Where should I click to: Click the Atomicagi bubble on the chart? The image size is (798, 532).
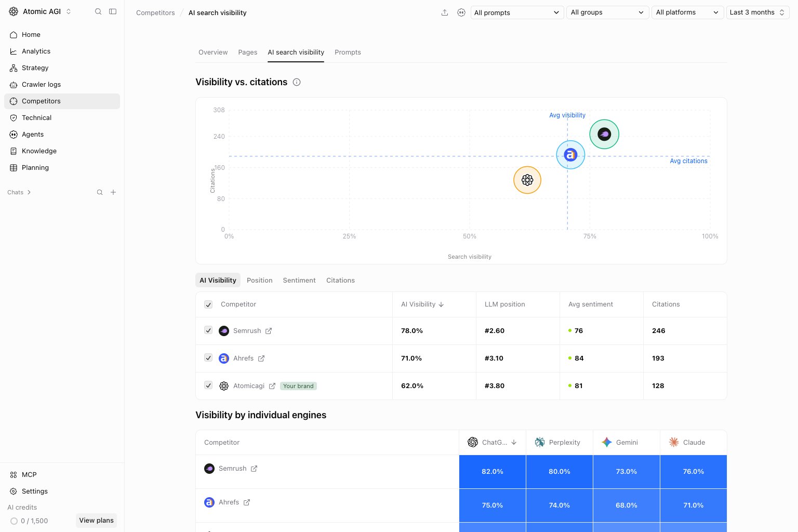pos(527,180)
